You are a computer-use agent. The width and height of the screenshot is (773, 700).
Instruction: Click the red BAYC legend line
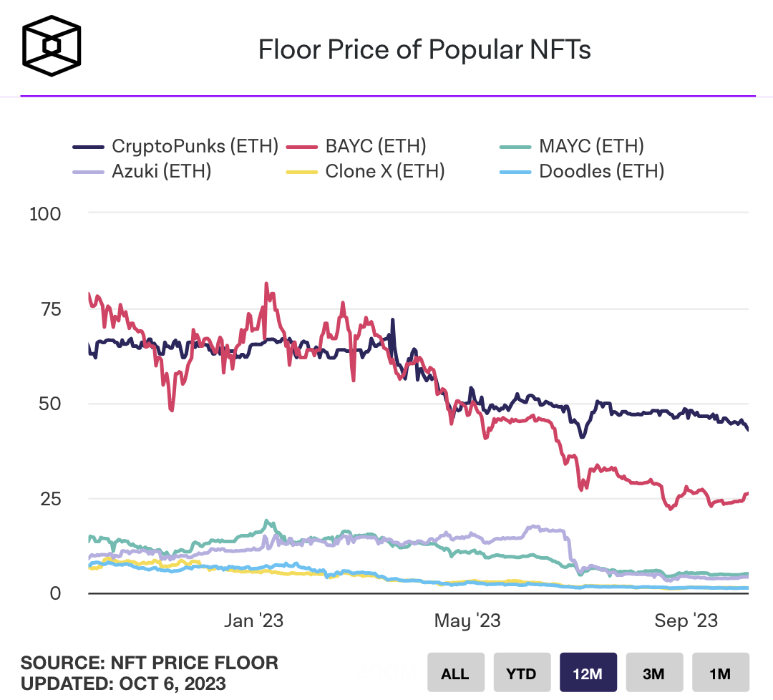pyautogui.click(x=302, y=147)
